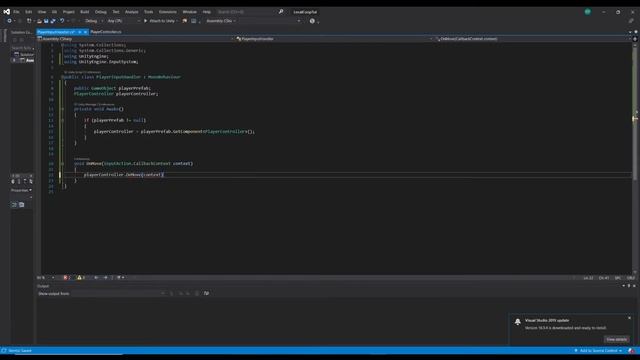Click Add to Source Control
The height and width of the screenshot is (360, 640).
pyautogui.click(x=598, y=351)
